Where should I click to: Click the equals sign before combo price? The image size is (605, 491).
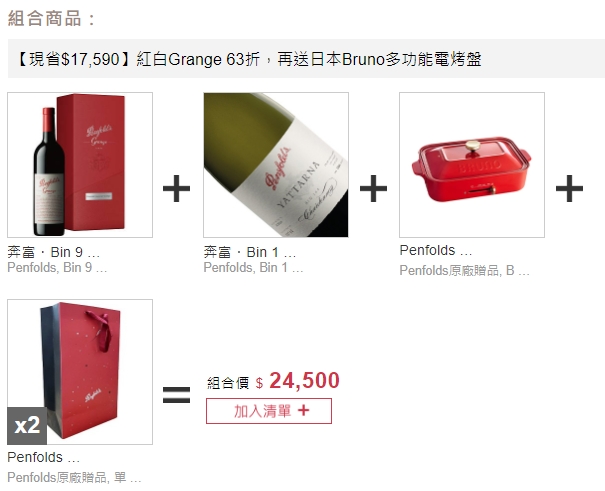(x=177, y=395)
